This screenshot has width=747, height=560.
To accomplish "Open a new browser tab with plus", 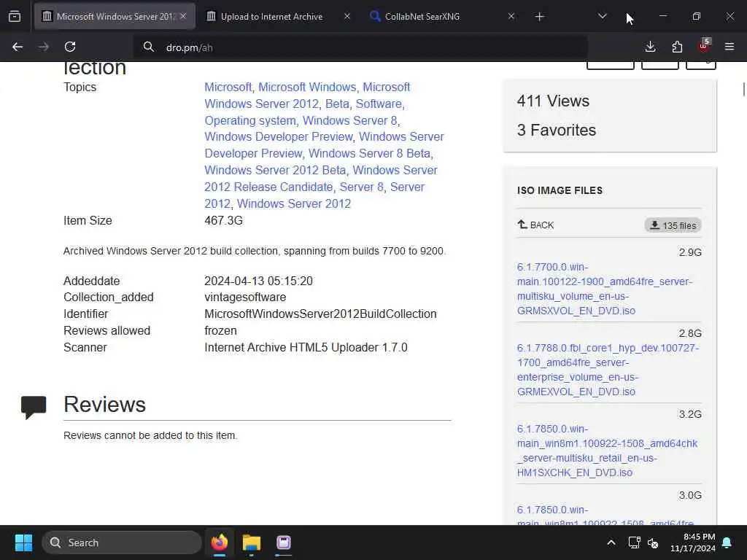I will 539,17.
